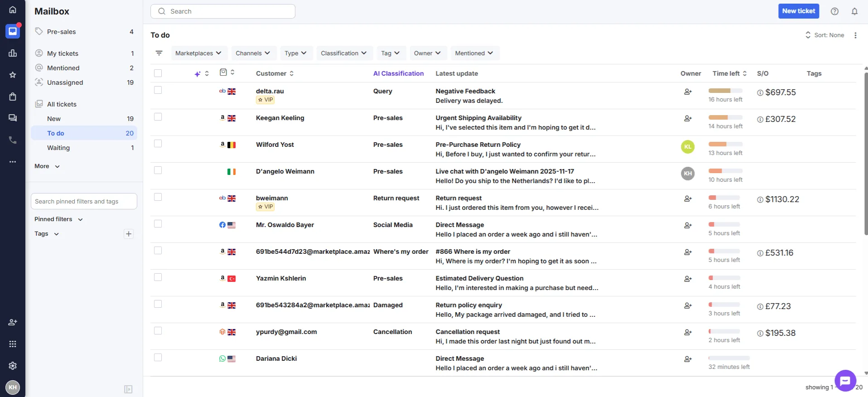Screen dimensions: 868x397
Task: Open the Waiting tickets folder
Action: (84, 148)
